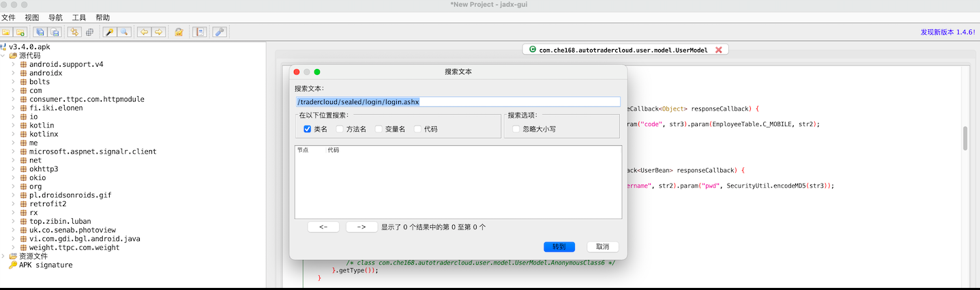The width and height of the screenshot is (980, 290).
Task: Click the 发现新版本 1.4.6! link
Action: coord(948,32)
